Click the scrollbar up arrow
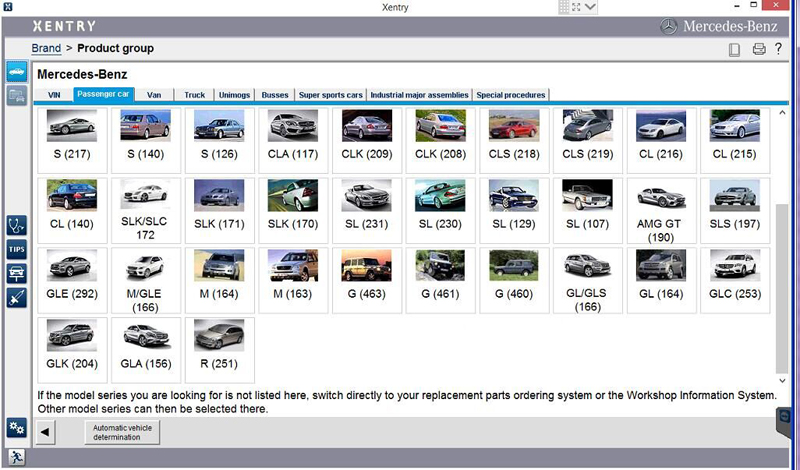Screen dimensions: 800x470 tap(782, 112)
